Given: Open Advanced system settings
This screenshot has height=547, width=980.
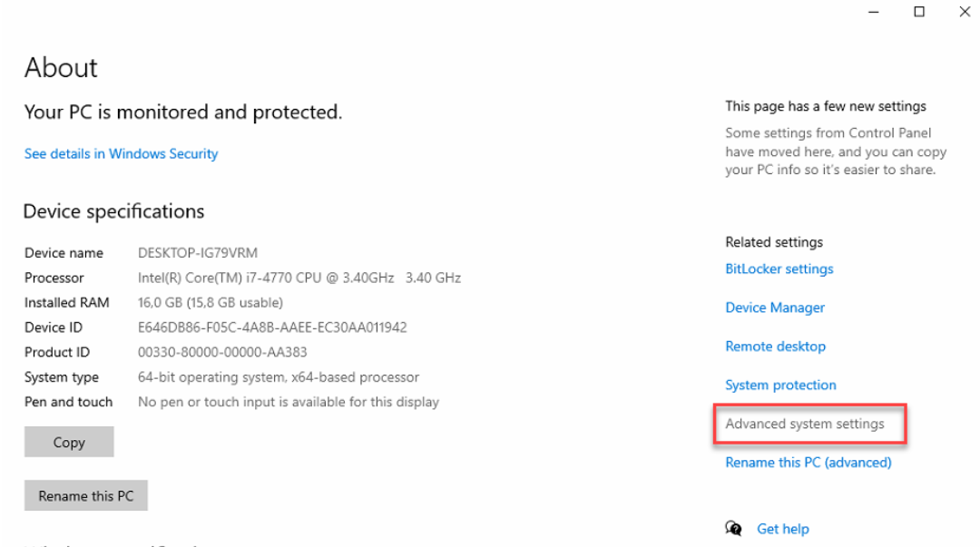Looking at the screenshot, I should pos(804,424).
